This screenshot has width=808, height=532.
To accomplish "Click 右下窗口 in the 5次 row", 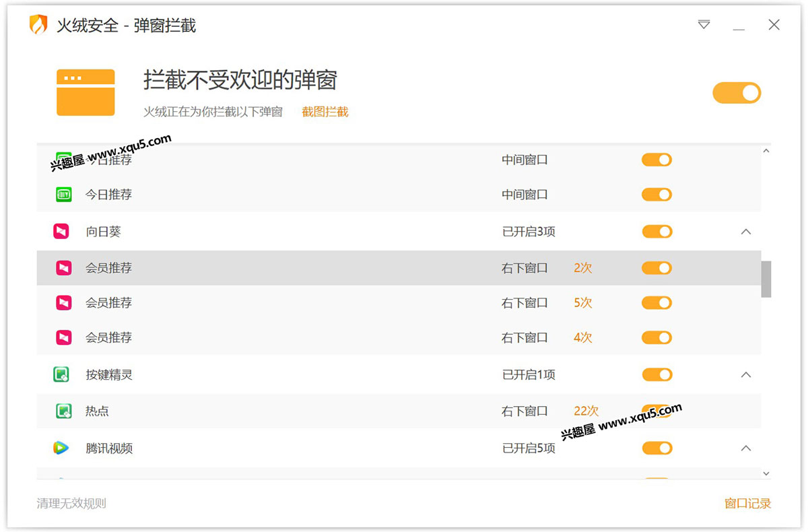I will (x=525, y=303).
